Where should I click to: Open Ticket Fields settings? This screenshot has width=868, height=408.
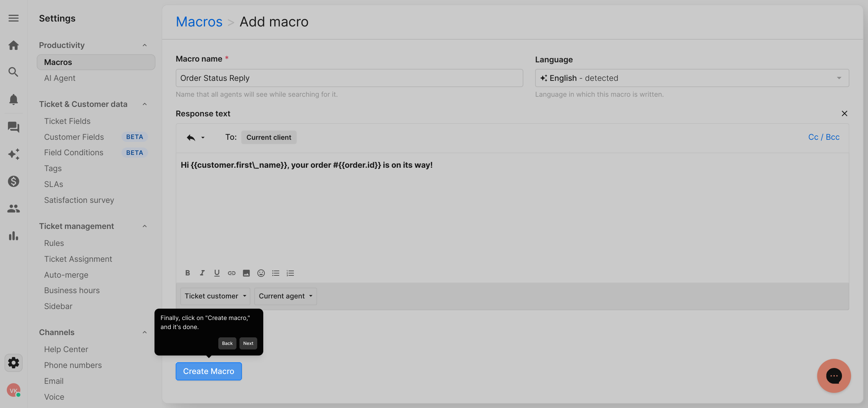[x=67, y=121]
